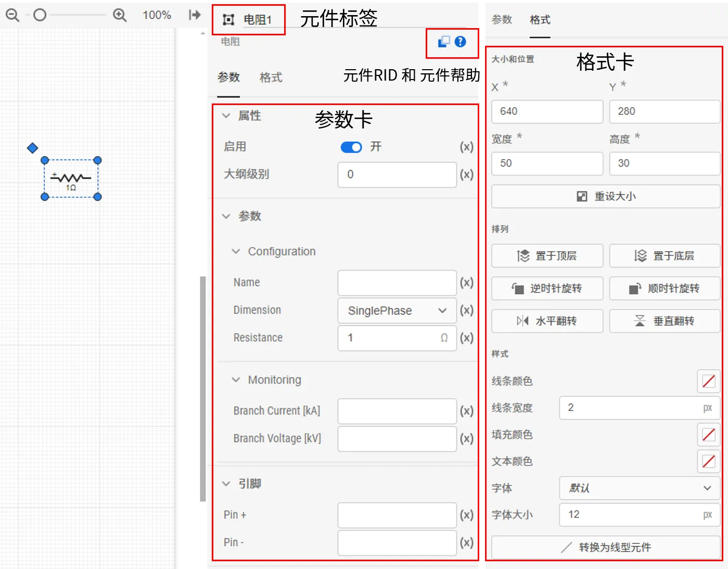
Task: Open the component help question icon
Action: point(461,42)
